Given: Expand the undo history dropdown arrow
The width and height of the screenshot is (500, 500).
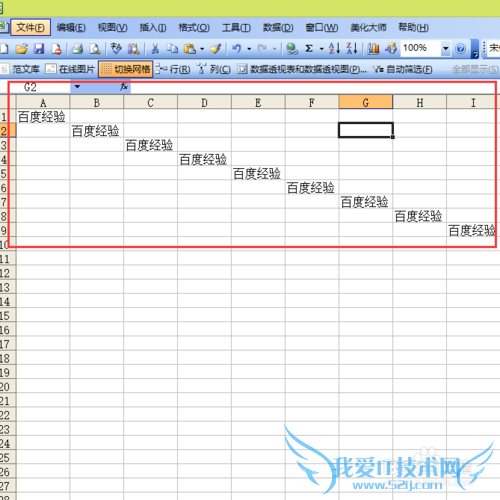Looking at the screenshot, I should 249,49.
